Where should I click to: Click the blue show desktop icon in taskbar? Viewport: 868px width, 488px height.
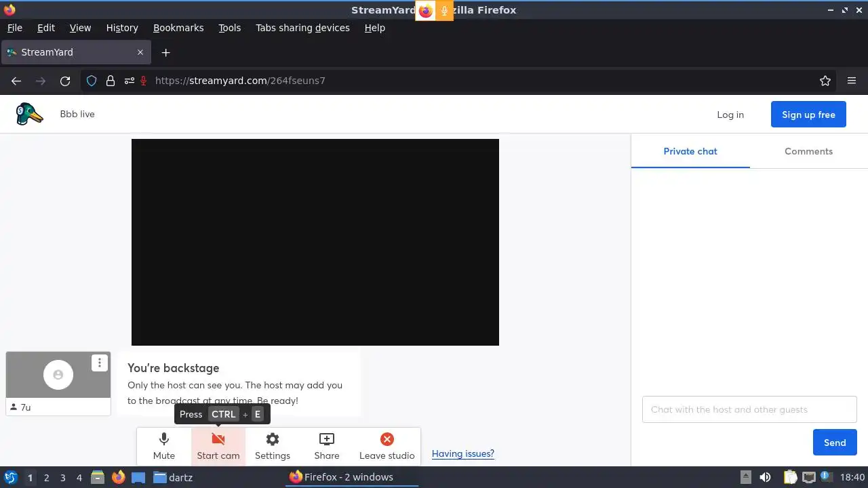138,477
